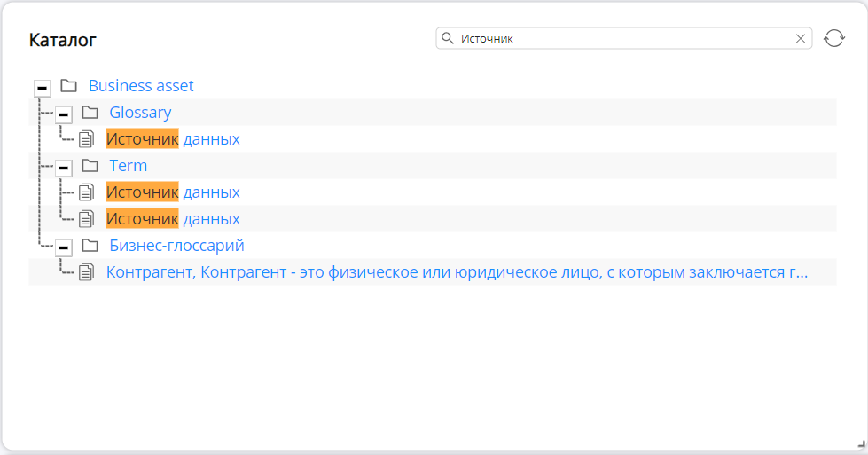Click the Business asset folder icon

click(x=68, y=86)
